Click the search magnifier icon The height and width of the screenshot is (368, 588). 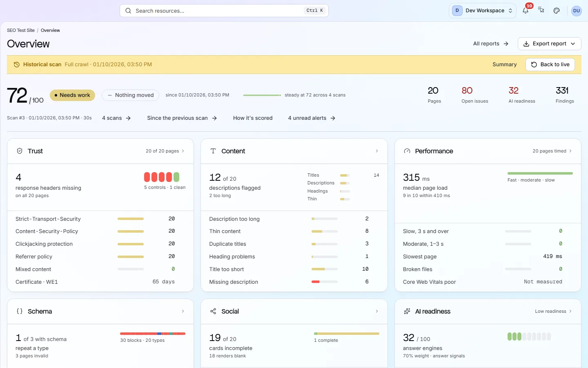pos(128,11)
